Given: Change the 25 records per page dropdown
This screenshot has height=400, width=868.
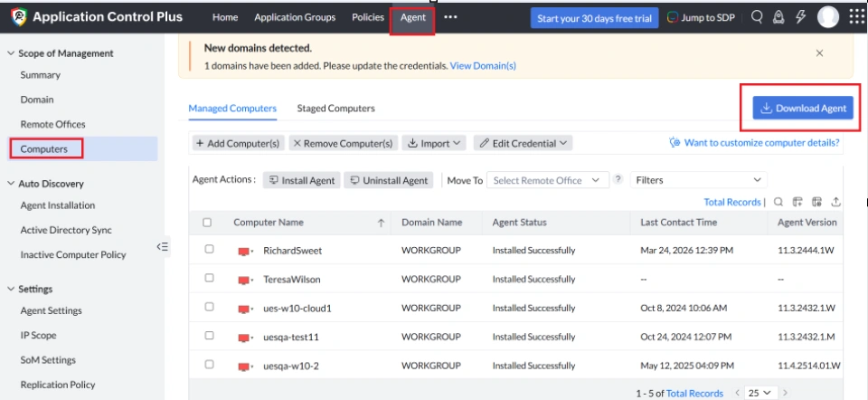Looking at the screenshot, I should [761, 393].
